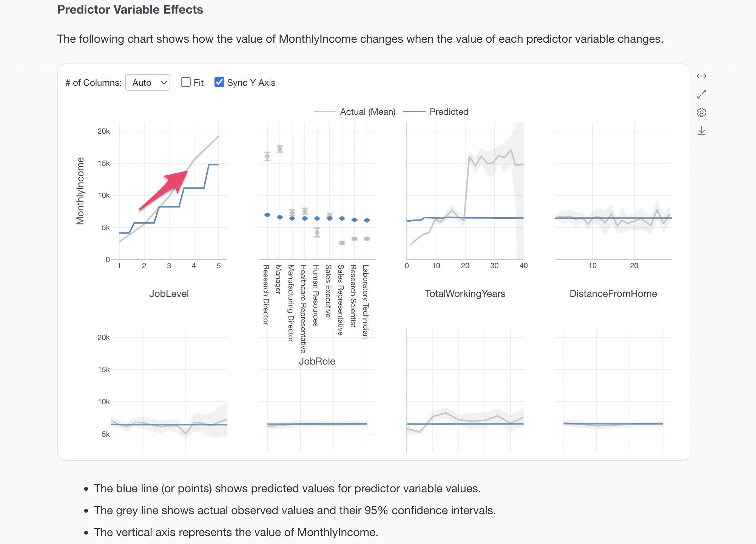The width and height of the screenshot is (756, 544).
Task: Enable the Fit checkbox
Action: (x=185, y=82)
